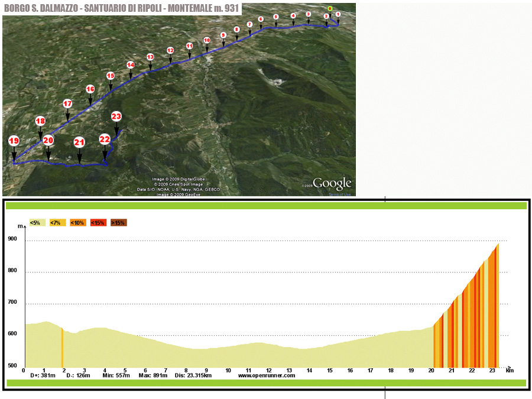The height and width of the screenshot is (399, 532).
Task: Click the route title 'BORGO S. DALMAZZO - SANTUARIO DI RIPOLI'
Action: pos(83,8)
